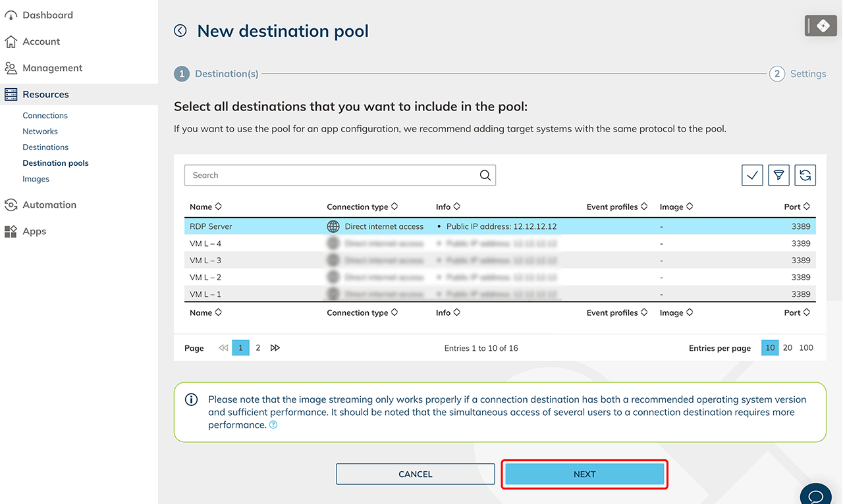Screen dimensions: 843x504
Task: Click the CANCEL button
Action: (x=415, y=474)
